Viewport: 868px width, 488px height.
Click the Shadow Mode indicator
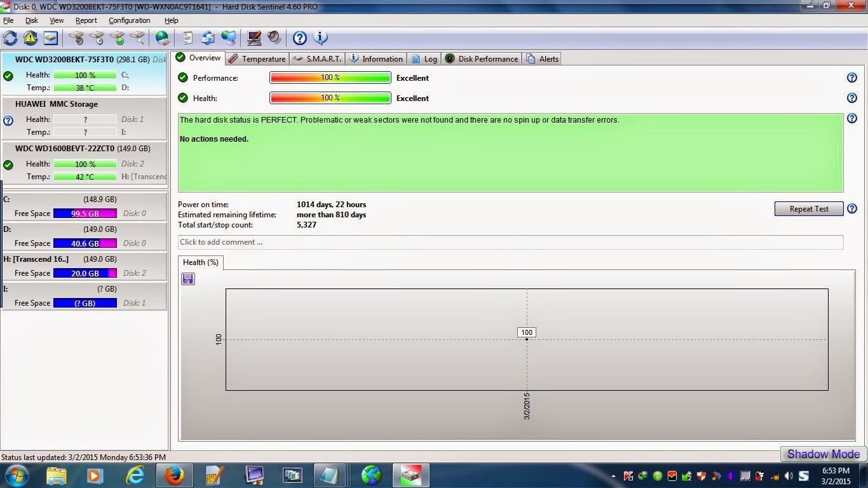(x=823, y=454)
